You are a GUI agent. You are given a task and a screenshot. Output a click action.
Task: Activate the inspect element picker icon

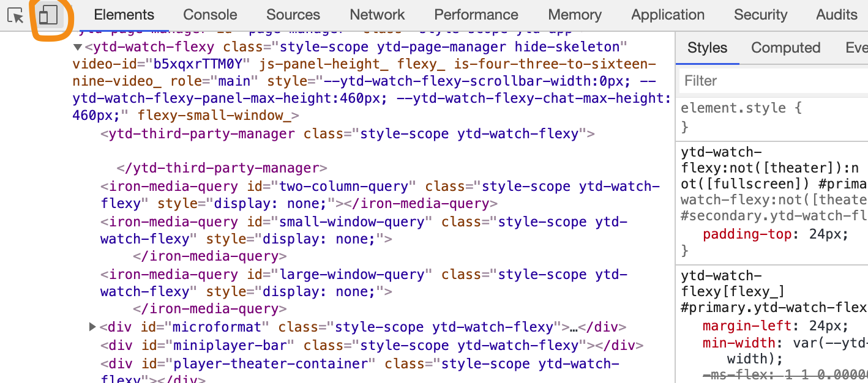(x=15, y=15)
